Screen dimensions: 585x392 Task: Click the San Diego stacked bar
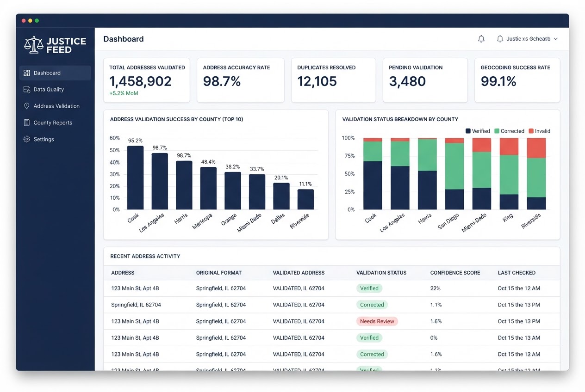click(x=454, y=174)
